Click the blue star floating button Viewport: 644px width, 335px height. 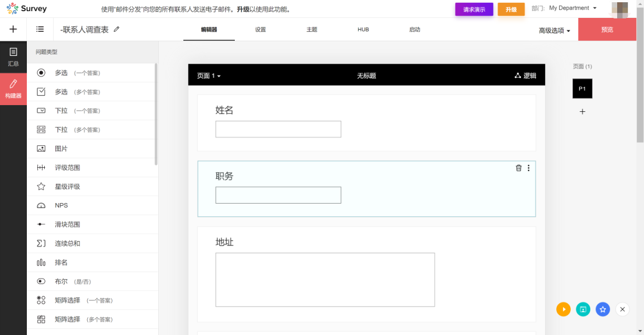[x=603, y=309]
